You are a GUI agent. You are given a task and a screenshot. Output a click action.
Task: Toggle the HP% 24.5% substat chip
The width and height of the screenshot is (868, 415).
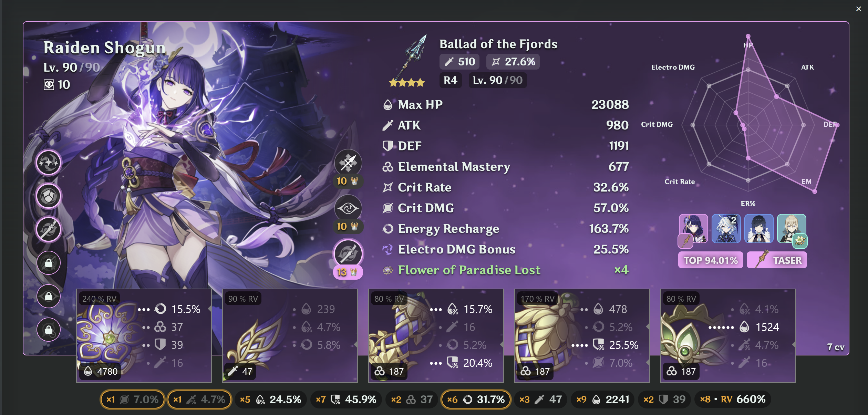coord(271,400)
